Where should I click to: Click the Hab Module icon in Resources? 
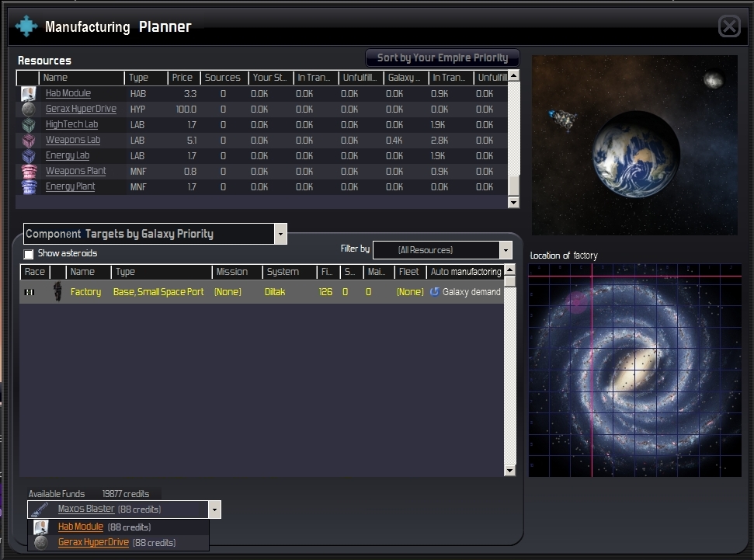pos(28,94)
